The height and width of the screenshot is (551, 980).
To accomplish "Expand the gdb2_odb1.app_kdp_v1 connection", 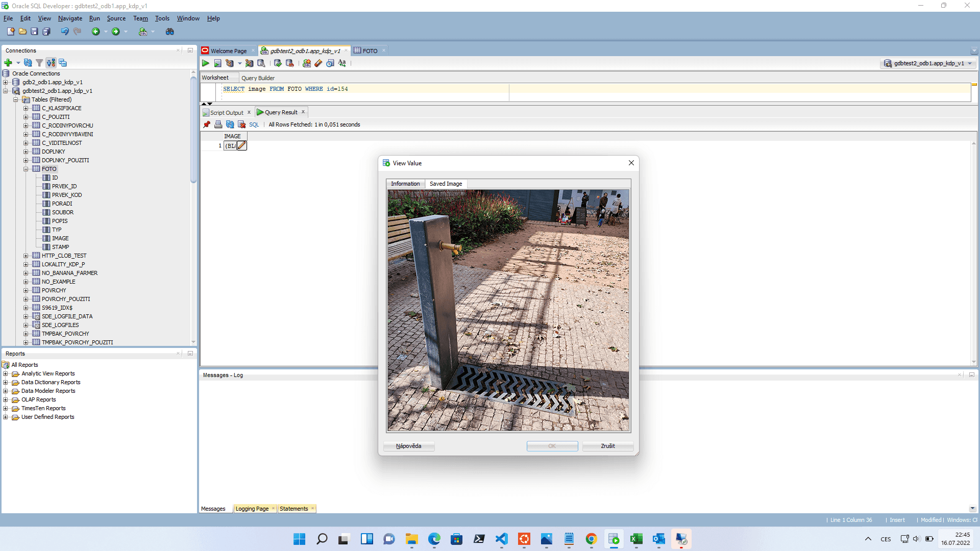I will click(x=6, y=82).
